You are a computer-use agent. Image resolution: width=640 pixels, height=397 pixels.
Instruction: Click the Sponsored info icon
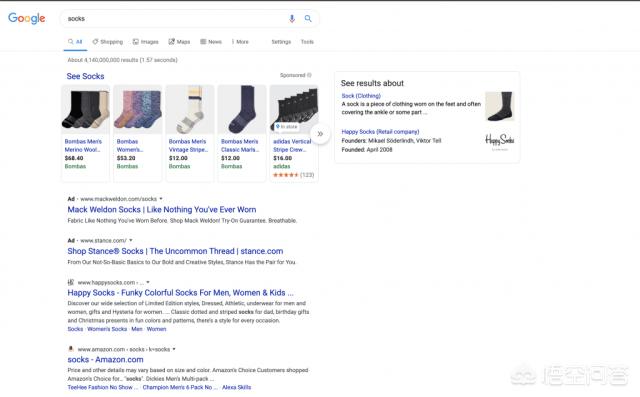point(309,75)
